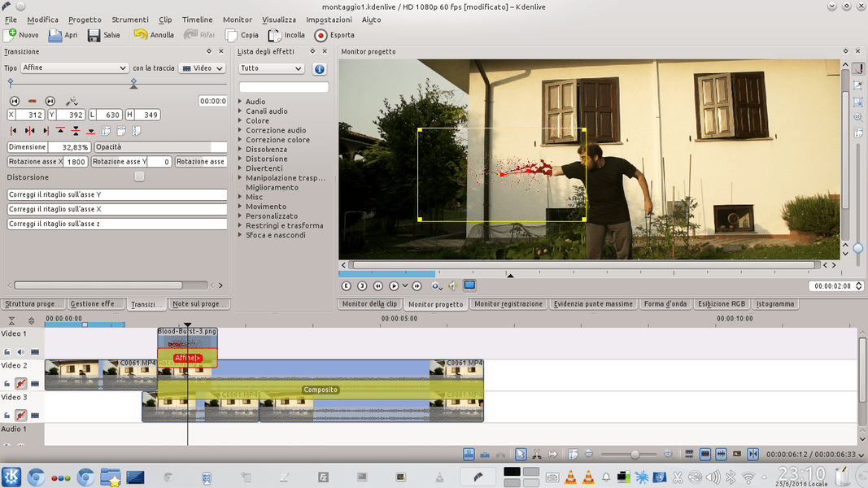Screen dimensions: 868x488
Task: Click the red delete-keyframe icon in the Affine panel
Action: coord(33,101)
